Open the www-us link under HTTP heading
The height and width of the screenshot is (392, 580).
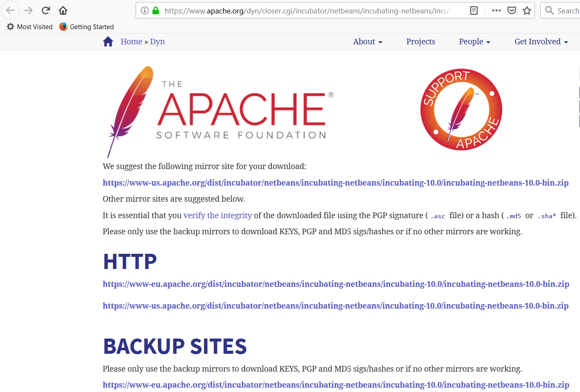[x=336, y=306]
